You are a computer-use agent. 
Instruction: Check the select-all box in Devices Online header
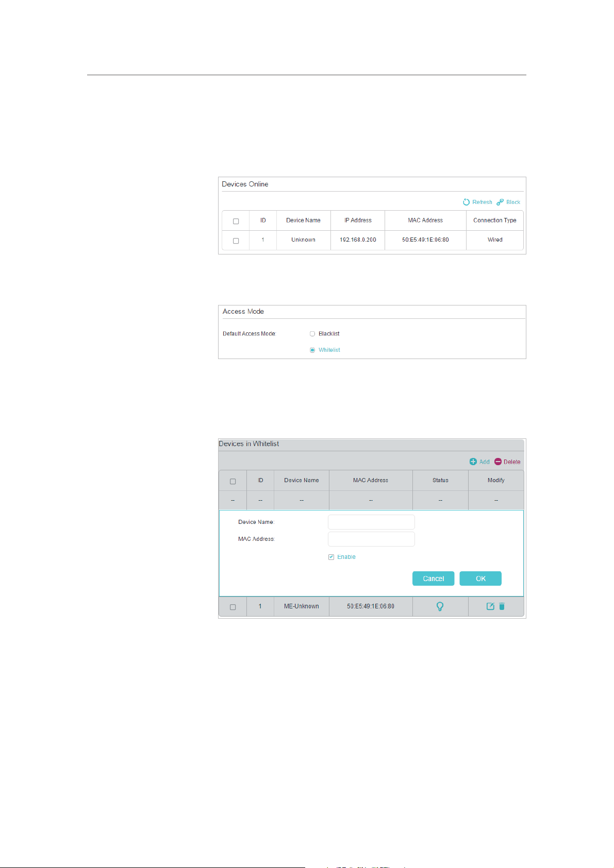(236, 221)
